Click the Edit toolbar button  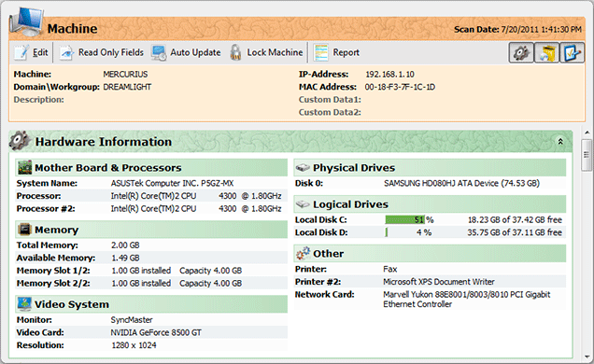(32, 52)
